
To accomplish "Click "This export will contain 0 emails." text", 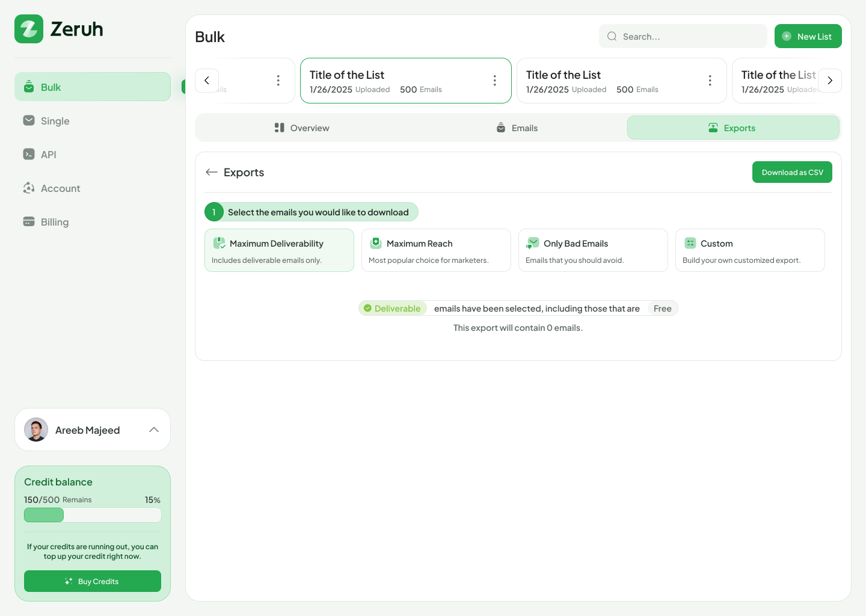I will 518,328.
